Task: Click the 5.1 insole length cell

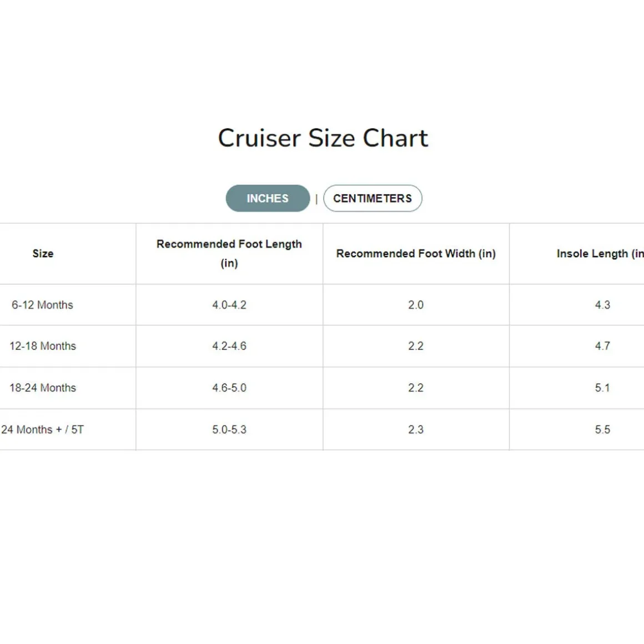Action: (x=602, y=388)
